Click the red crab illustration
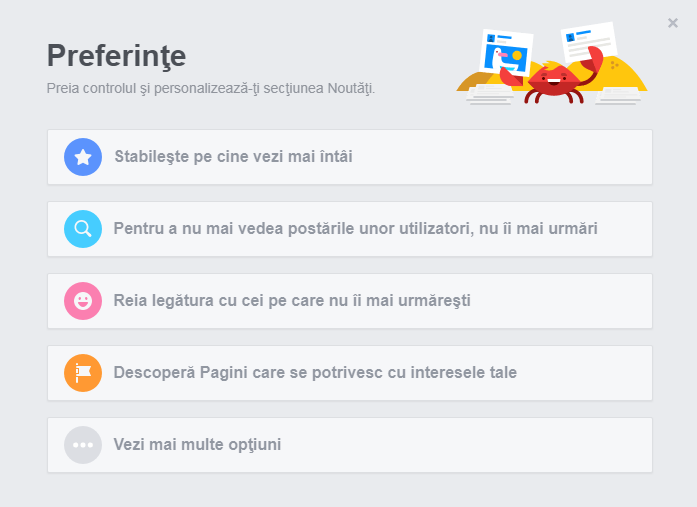 (x=553, y=82)
